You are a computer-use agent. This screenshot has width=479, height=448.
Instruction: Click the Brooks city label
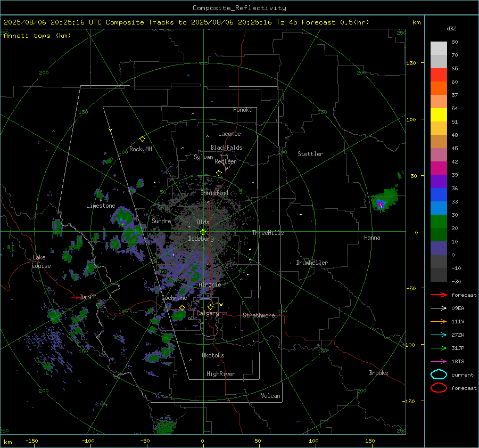click(378, 373)
